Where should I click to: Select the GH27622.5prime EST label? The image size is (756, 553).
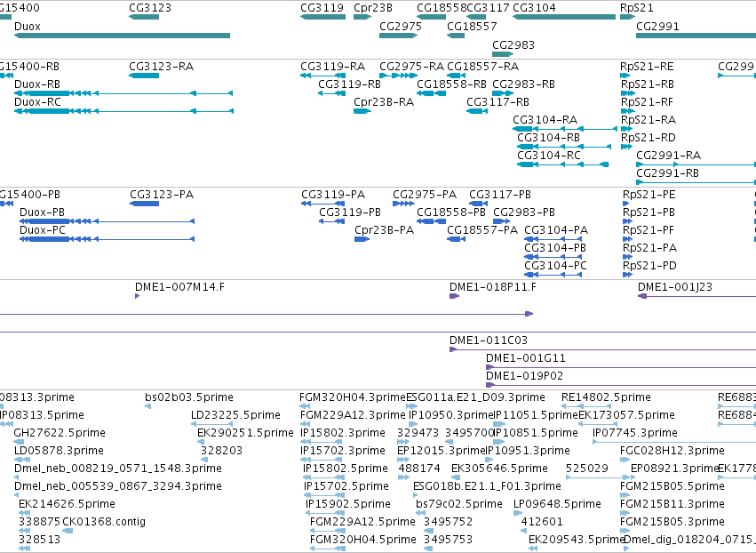60,433
